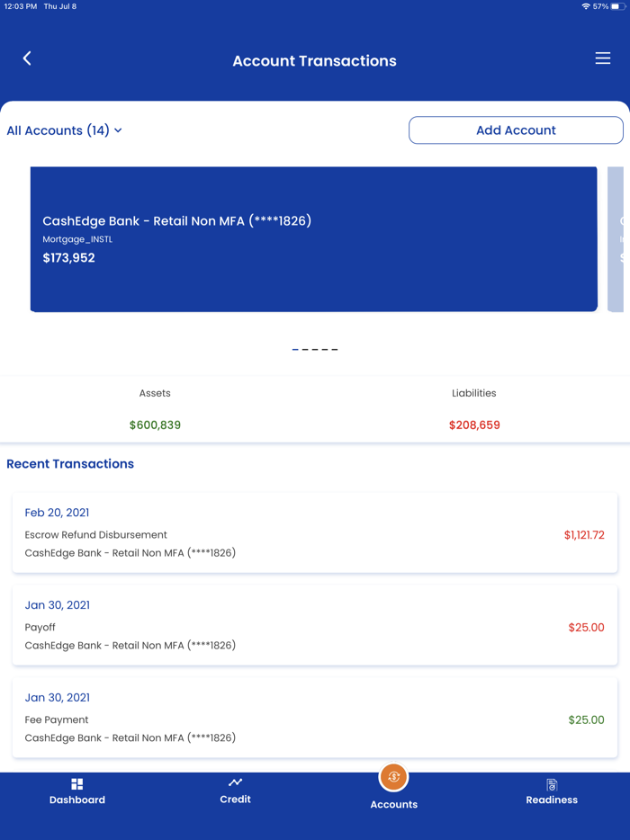Image resolution: width=630 pixels, height=840 pixels.
Task: Select the first pagination indicator
Action: [294, 349]
